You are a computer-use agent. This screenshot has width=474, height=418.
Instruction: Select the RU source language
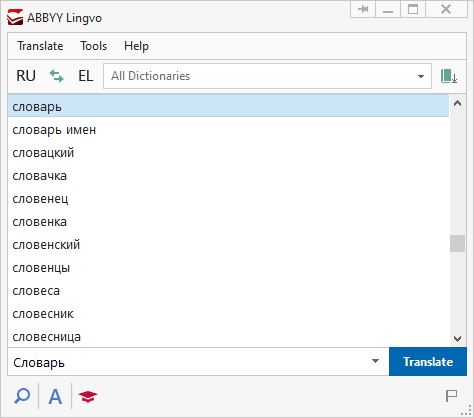(x=26, y=76)
